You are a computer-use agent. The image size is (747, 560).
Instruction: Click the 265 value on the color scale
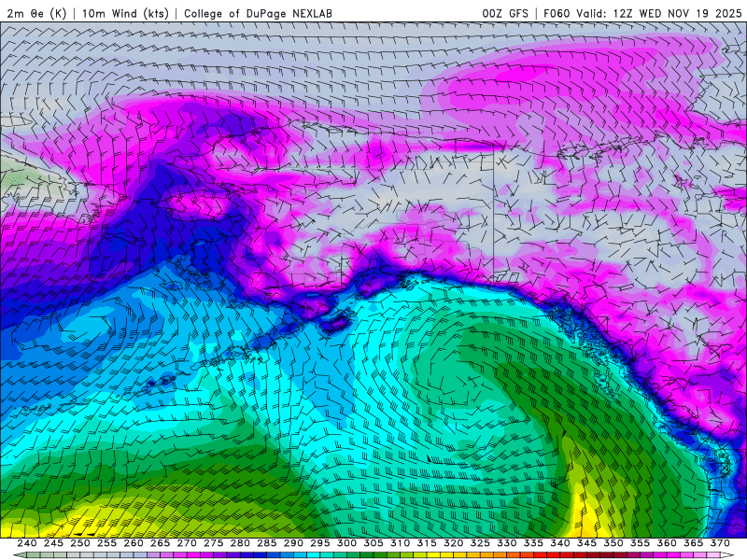(x=160, y=543)
